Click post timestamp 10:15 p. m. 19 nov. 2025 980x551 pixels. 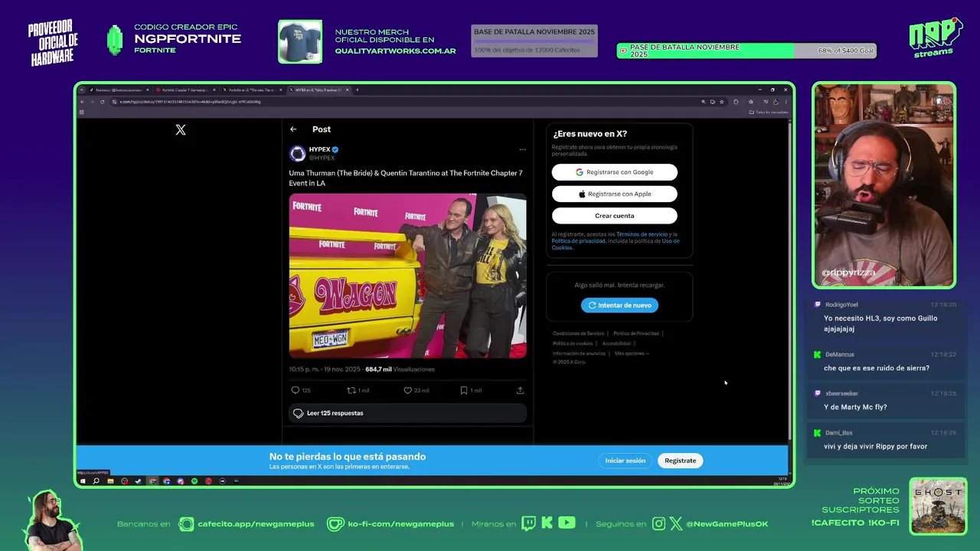325,370
